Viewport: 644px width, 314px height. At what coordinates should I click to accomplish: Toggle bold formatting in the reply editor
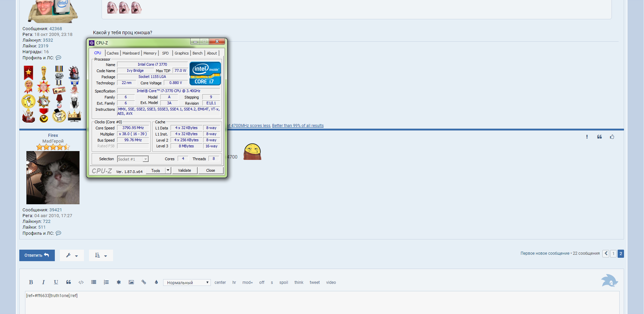pyautogui.click(x=31, y=282)
